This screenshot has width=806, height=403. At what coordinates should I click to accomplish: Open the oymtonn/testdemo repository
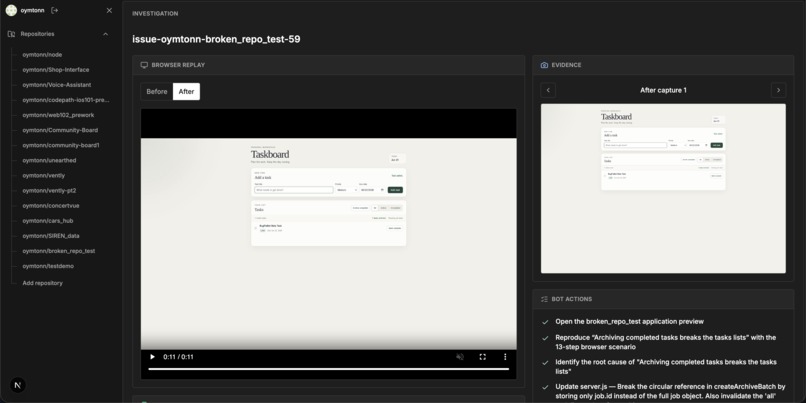48,266
